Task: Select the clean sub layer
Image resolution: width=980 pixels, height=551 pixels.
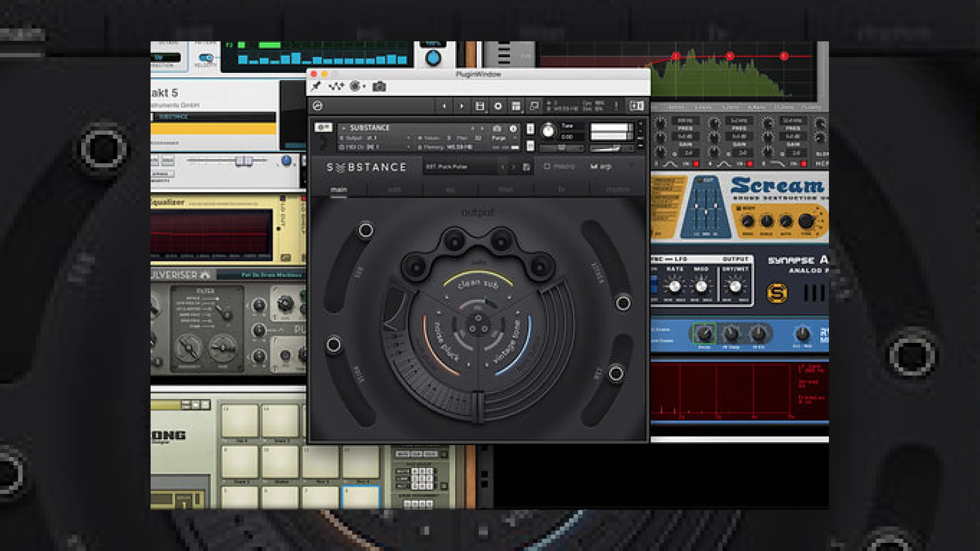Action: pos(477,283)
